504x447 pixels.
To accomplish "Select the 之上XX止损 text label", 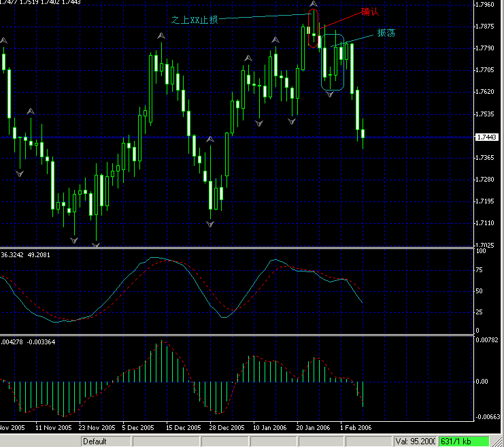I will [195, 20].
